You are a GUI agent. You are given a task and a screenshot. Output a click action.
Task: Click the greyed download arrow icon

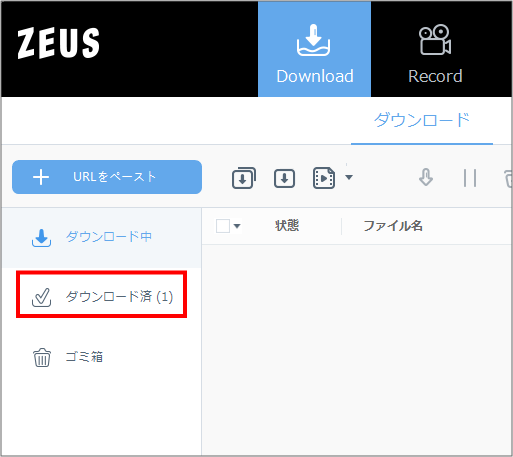click(426, 177)
